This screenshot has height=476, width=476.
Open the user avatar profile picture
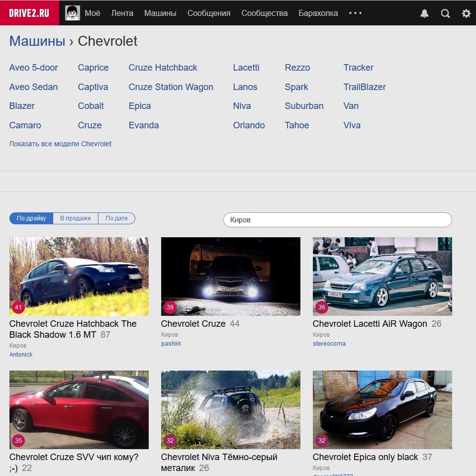tap(73, 13)
